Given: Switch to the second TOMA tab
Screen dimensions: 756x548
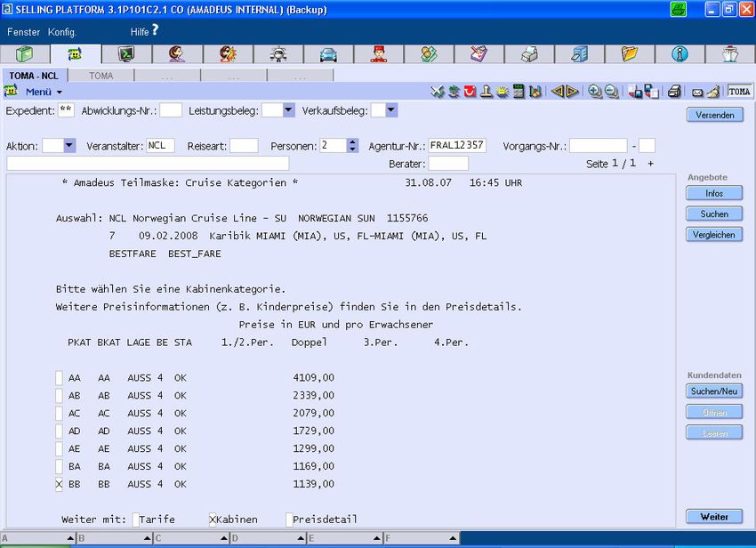Looking at the screenshot, I should click(101, 76).
